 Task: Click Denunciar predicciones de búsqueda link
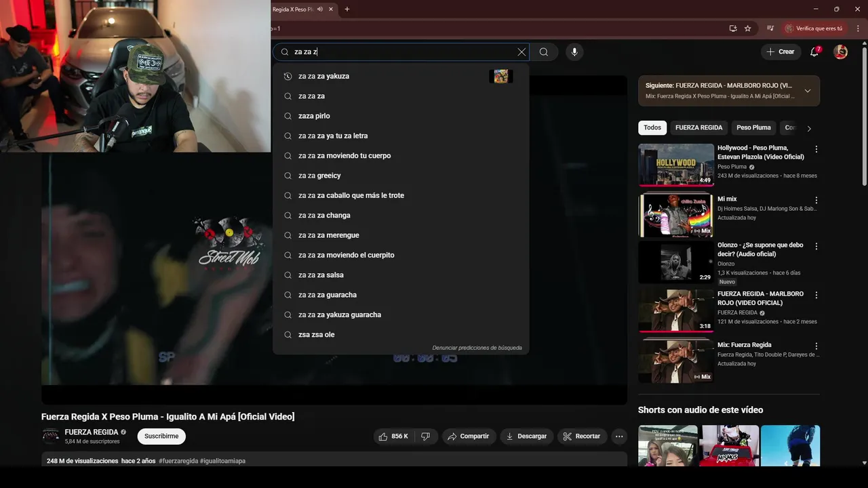[477, 348]
